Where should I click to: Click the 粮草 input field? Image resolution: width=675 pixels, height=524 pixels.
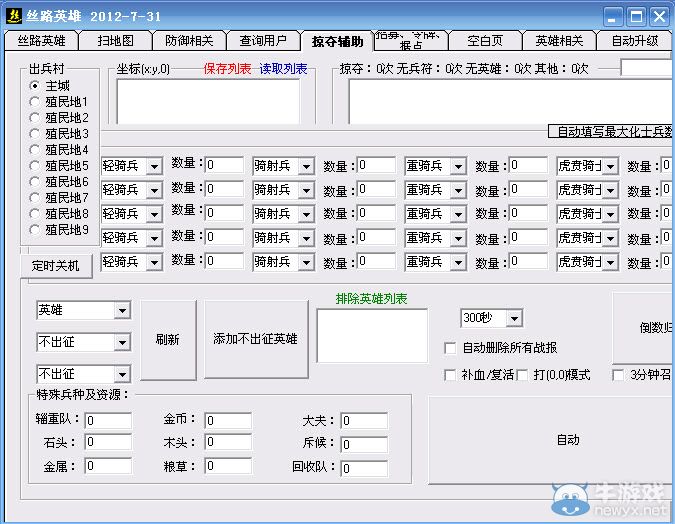[x=228, y=466]
